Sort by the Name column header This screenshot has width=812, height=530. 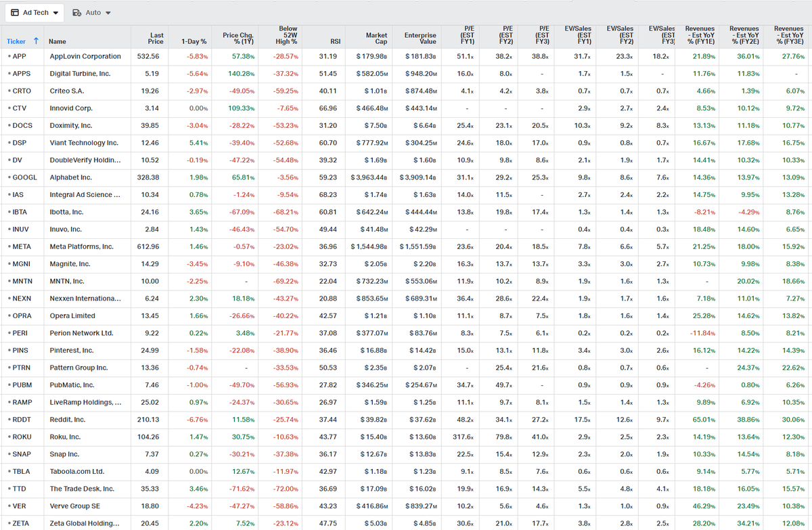tap(58, 41)
